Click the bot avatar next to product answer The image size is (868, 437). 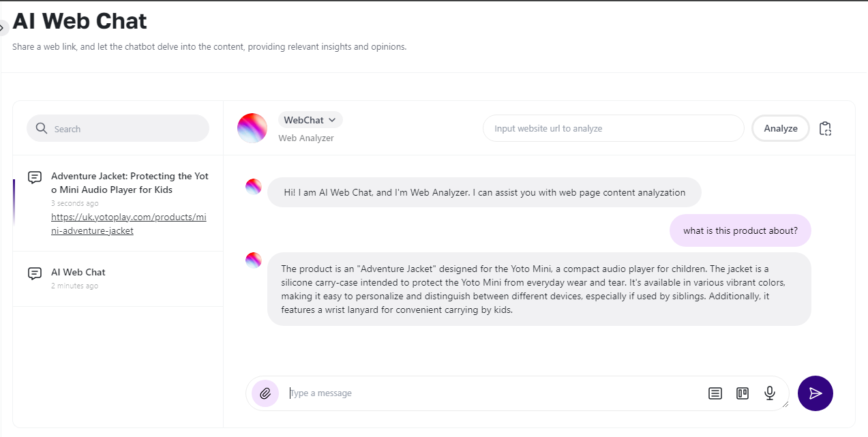[254, 260]
